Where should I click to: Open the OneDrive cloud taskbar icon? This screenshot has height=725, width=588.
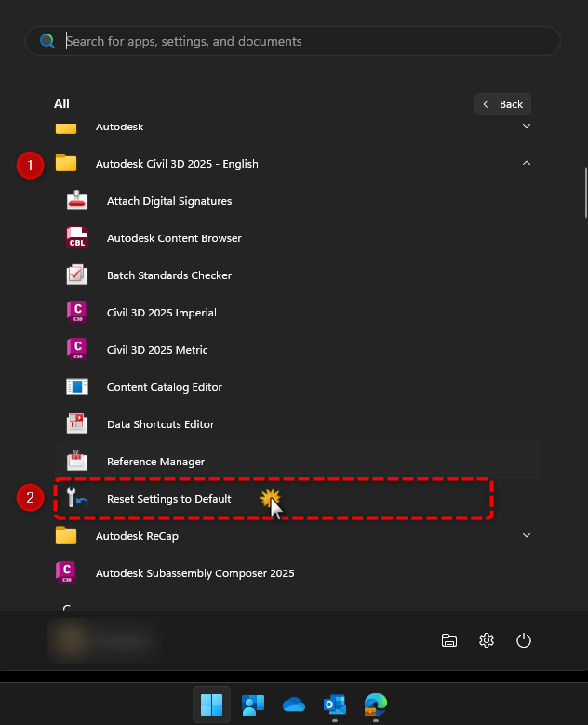tap(294, 705)
